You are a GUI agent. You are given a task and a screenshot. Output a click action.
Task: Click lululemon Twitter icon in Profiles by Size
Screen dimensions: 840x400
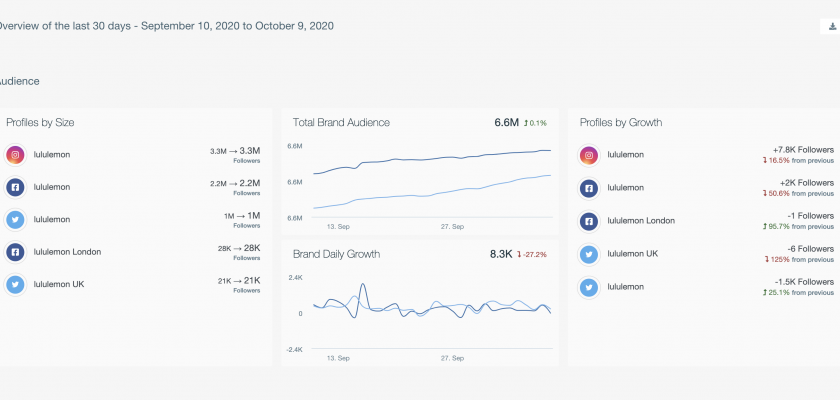pyautogui.click(x=15, y=219)
